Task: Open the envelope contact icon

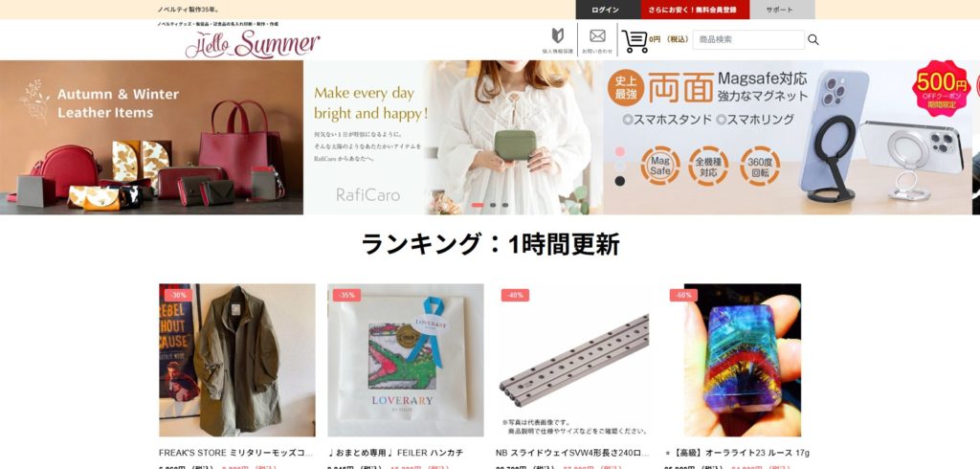Action: 597,36
